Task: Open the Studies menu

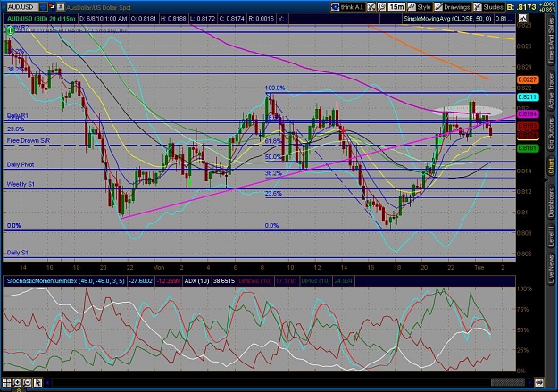Action: 488,7
